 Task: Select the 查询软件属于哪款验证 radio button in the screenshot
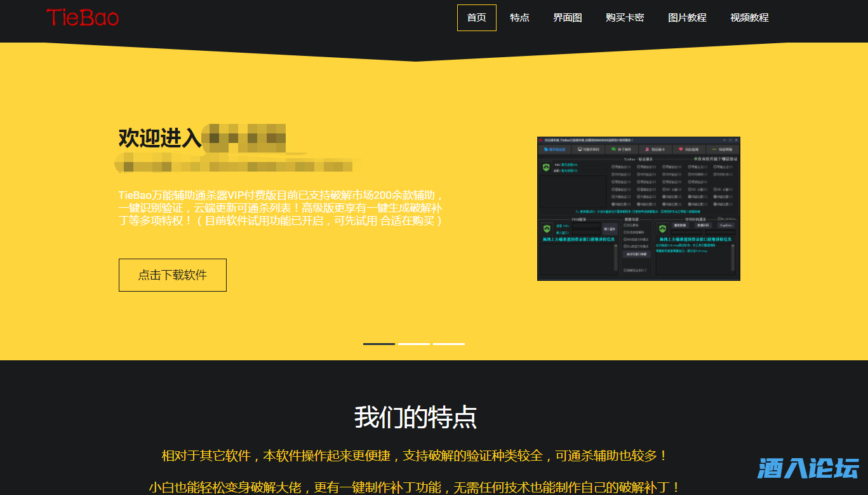point(695,159)
